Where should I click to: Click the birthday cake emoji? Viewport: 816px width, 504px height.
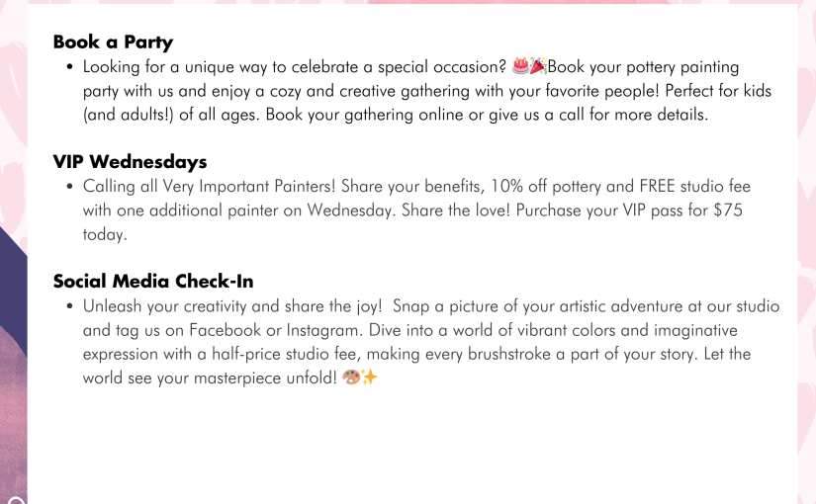click(x=520, y=66)
